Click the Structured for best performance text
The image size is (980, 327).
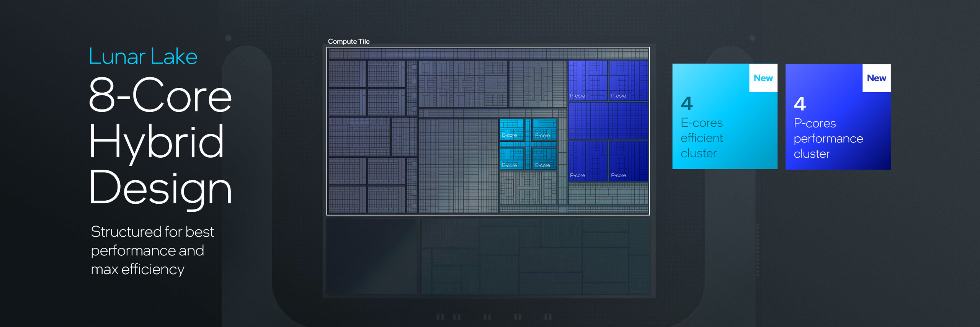pyautogui.click(x=152, y=250)
